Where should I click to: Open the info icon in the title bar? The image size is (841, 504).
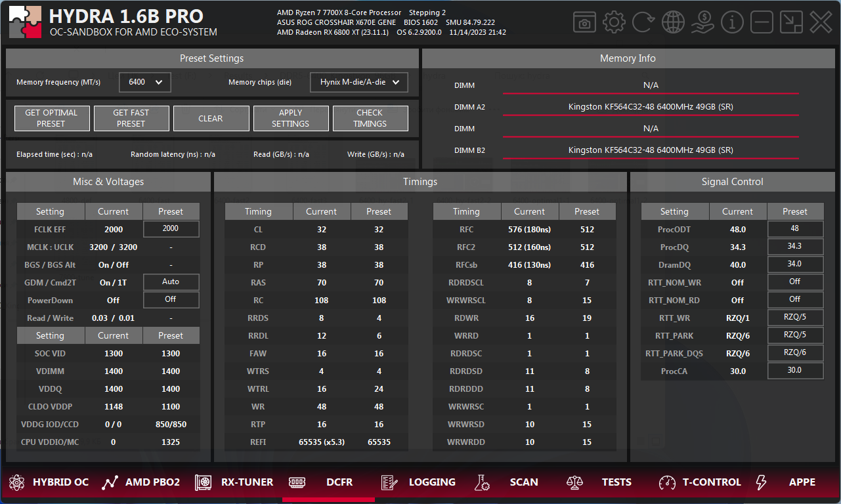point(732,22)
